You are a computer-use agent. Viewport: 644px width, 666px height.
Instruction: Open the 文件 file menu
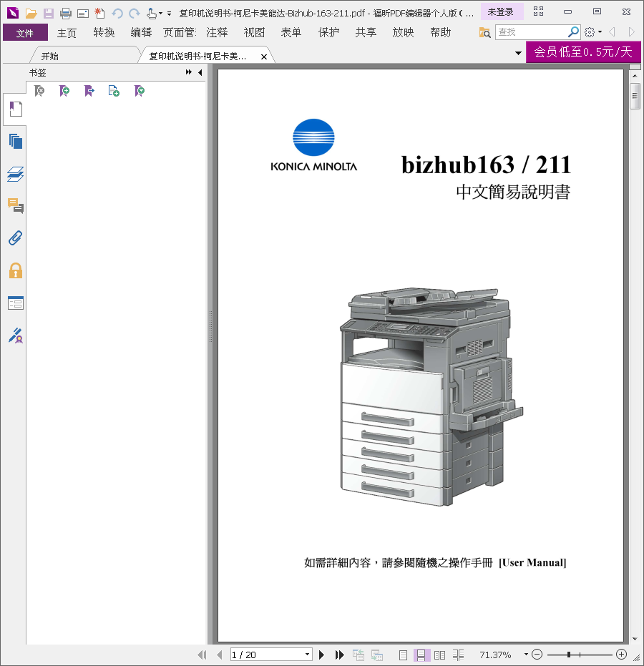pyautogui.click(x=25, y=33)
